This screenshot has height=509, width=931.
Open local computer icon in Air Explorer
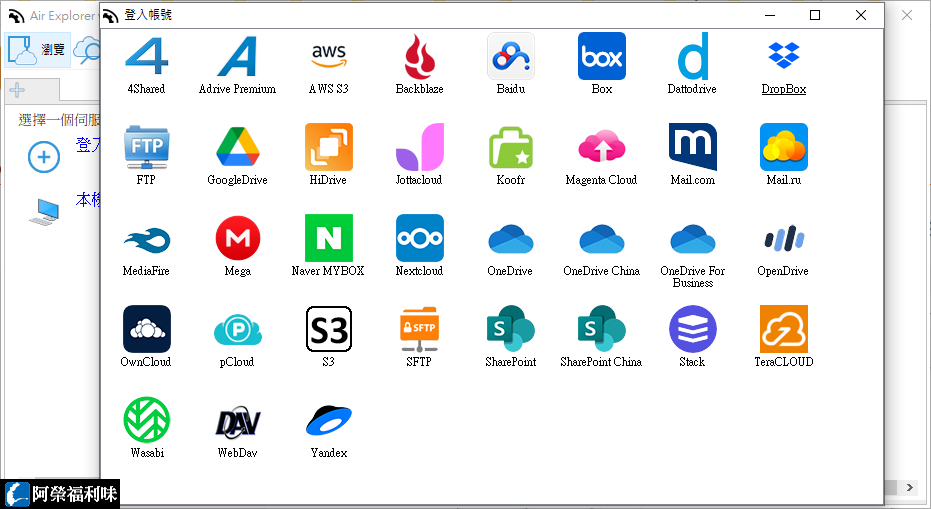coord(45,211)
